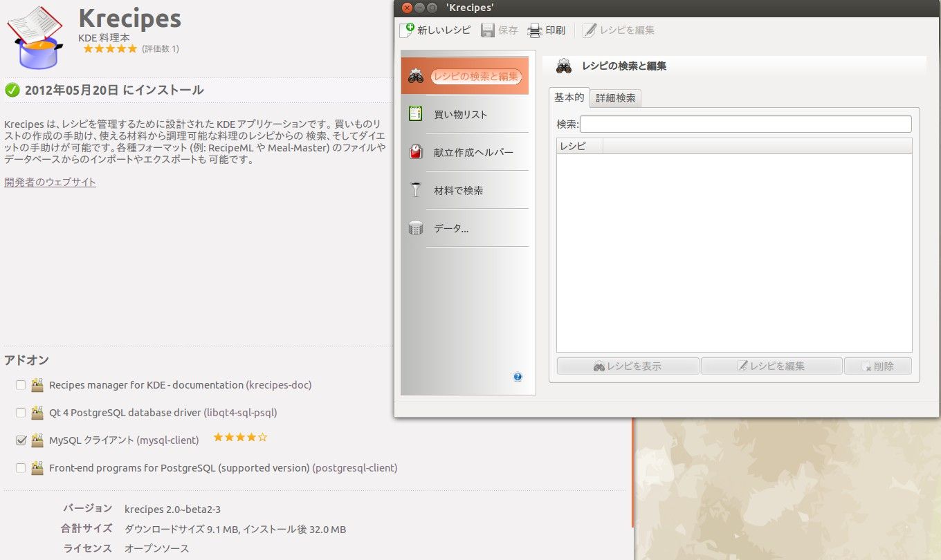The height and width of the screenshot is (560, 941).
Task: Open データ... in the sidebar
Action: 465,228
